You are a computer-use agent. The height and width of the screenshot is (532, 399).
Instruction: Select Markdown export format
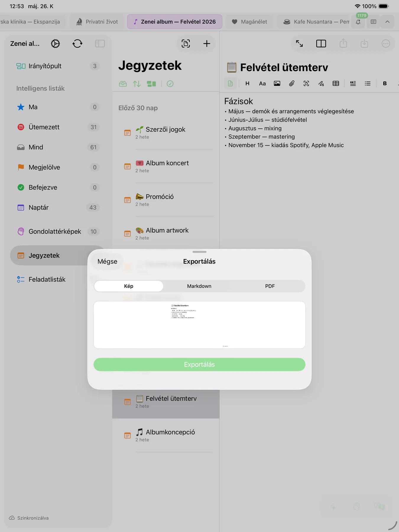coord(199,286)
